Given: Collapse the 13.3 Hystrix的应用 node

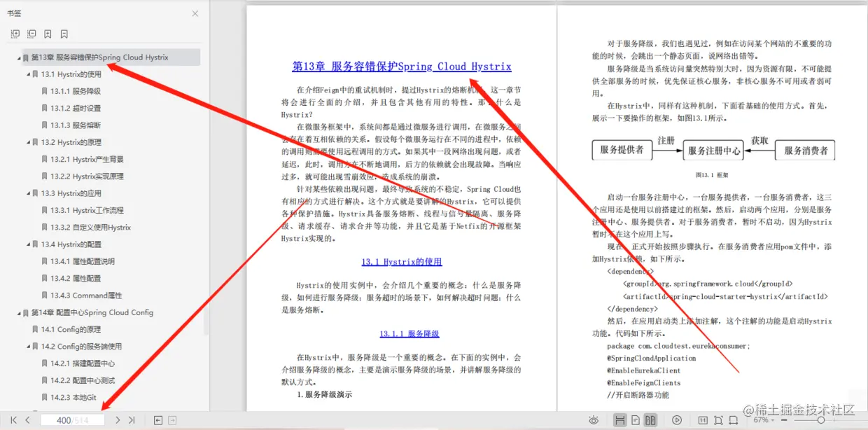Looking at the screenshot, I should point(29,193).
